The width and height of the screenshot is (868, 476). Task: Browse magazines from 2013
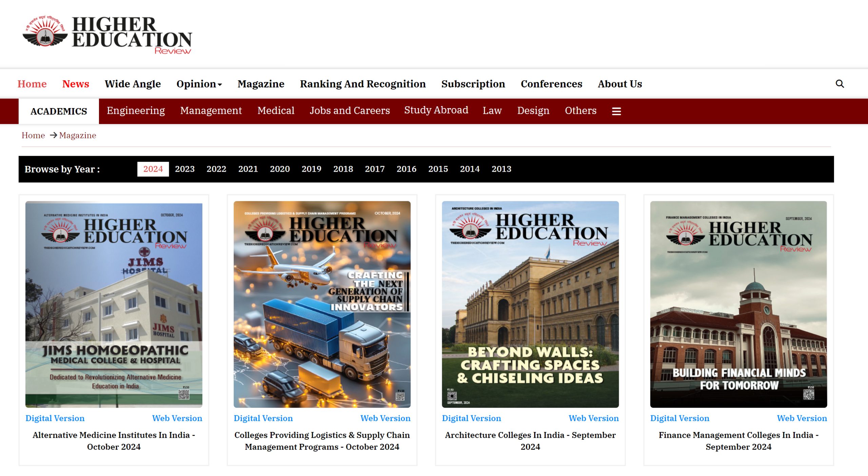pyautogui.click(x=501, y=169)
